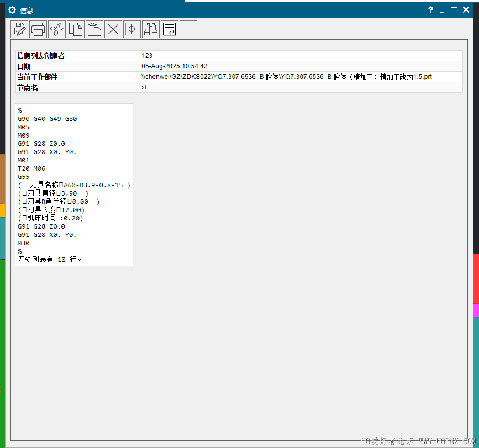
Task: Click the 节点名 label
Action: tap(28, 87)
